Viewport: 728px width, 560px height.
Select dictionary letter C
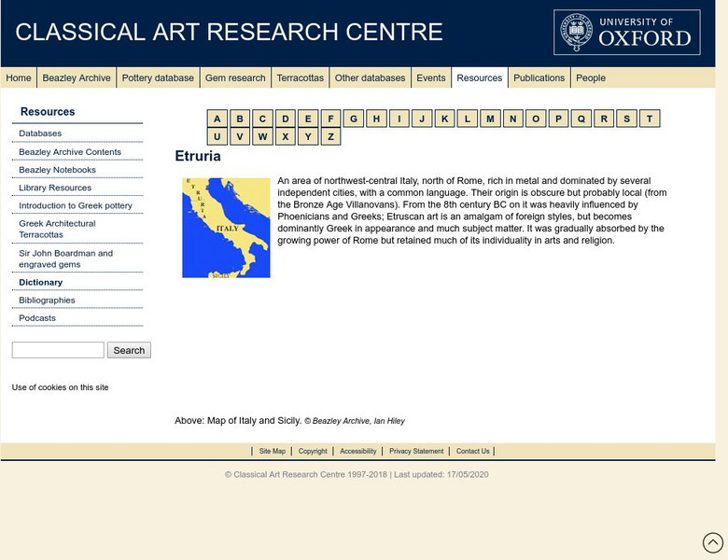click(262, 119)
